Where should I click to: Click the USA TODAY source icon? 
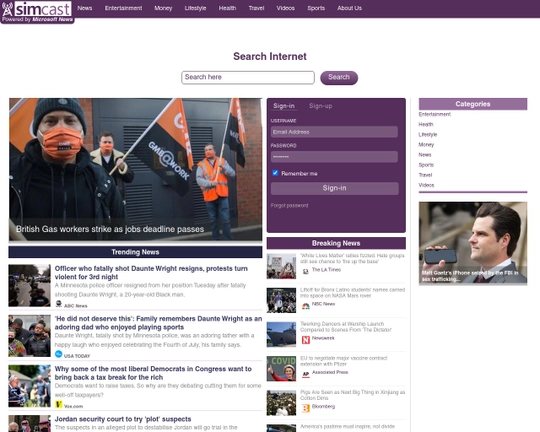(59, 354)
